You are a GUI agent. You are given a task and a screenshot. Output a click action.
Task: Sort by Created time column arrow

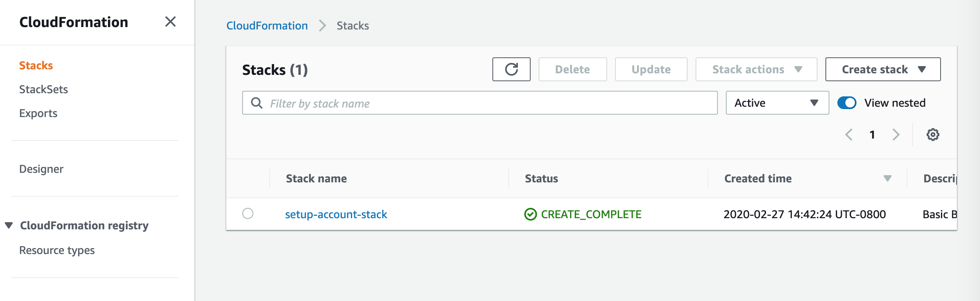(x=887, y=178)
